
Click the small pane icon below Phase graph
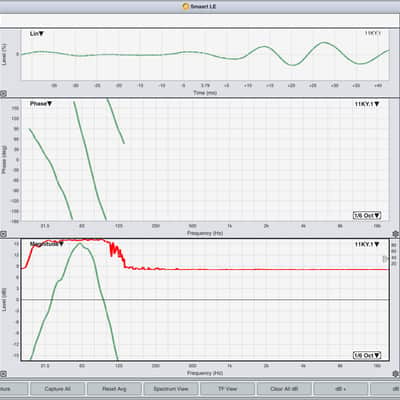click(3, 234)
